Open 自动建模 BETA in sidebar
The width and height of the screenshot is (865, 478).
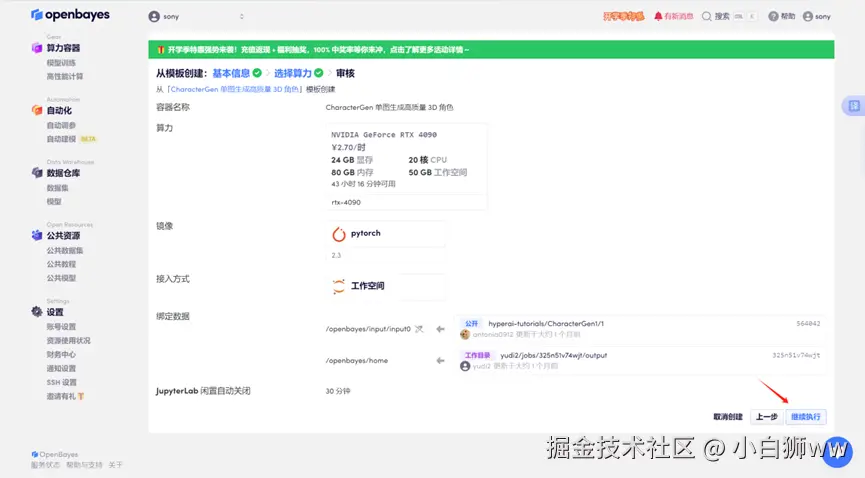(x=71, y=139)
